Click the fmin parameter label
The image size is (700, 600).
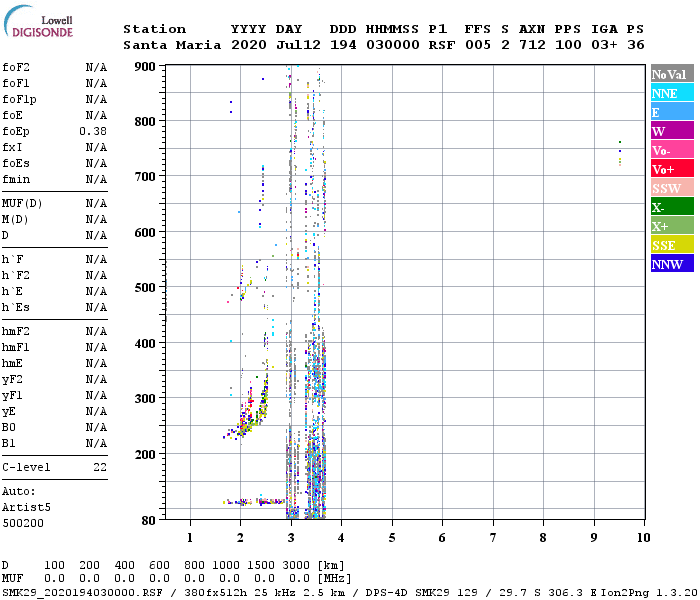point(16,179)
